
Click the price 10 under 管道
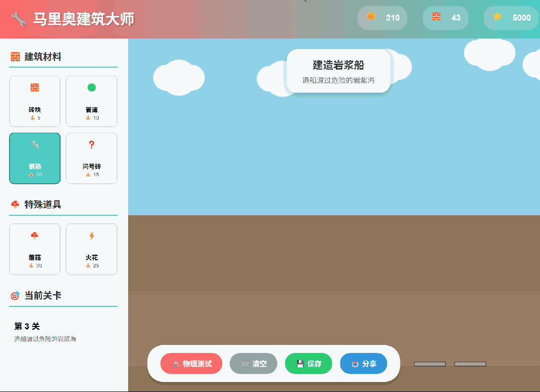coord(96,118)
